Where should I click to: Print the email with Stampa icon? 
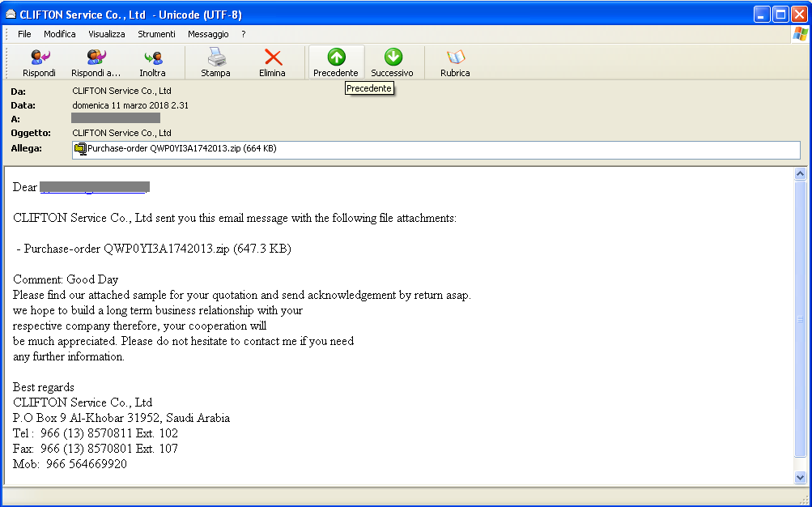click(216, 57)
